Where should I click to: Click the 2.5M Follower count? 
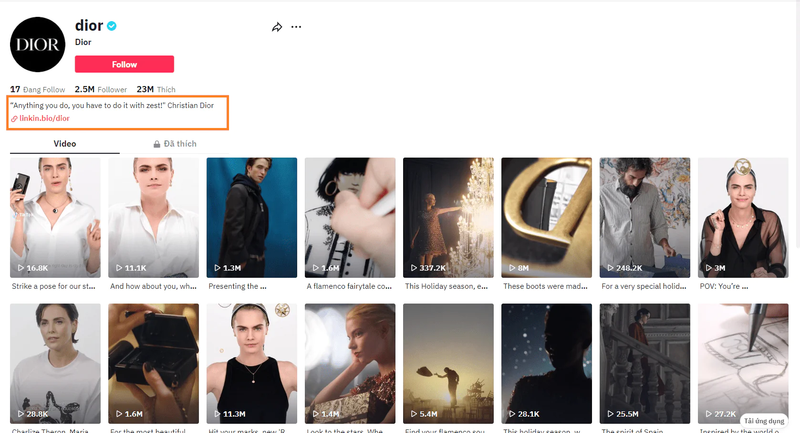point(101,89)
